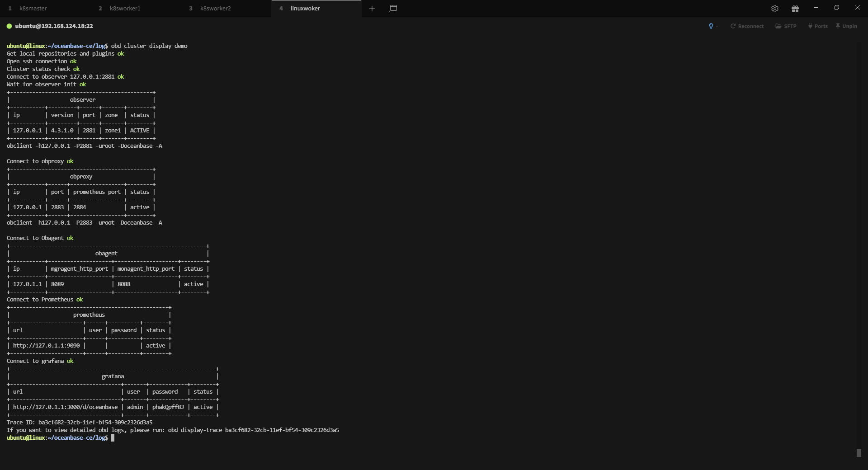The image size is (868, 470).
Task: Switch to the k8sworker2 tab
Action: click(x=226, y=9)
